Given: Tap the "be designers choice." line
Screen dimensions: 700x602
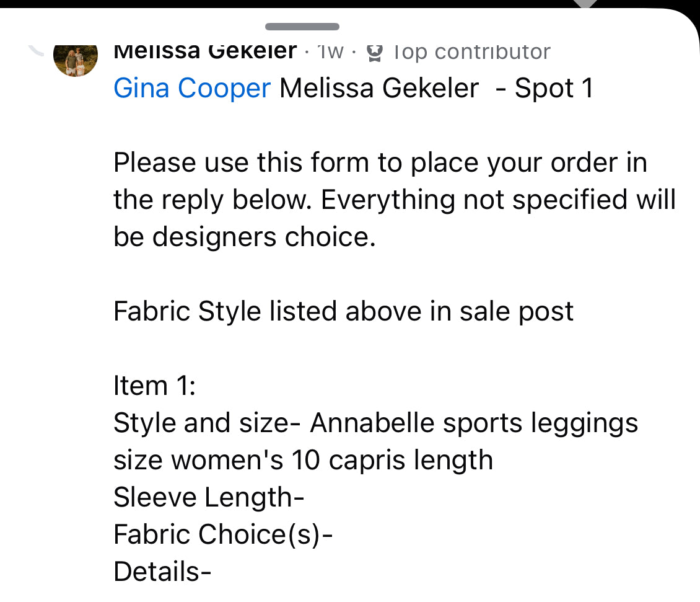Looking at the screenshot, I should tap(245, 237).
